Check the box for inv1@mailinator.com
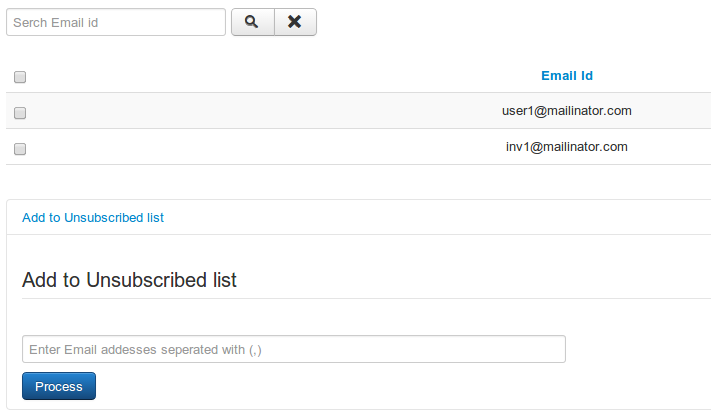The image size is (711, 420). [20, 149]
